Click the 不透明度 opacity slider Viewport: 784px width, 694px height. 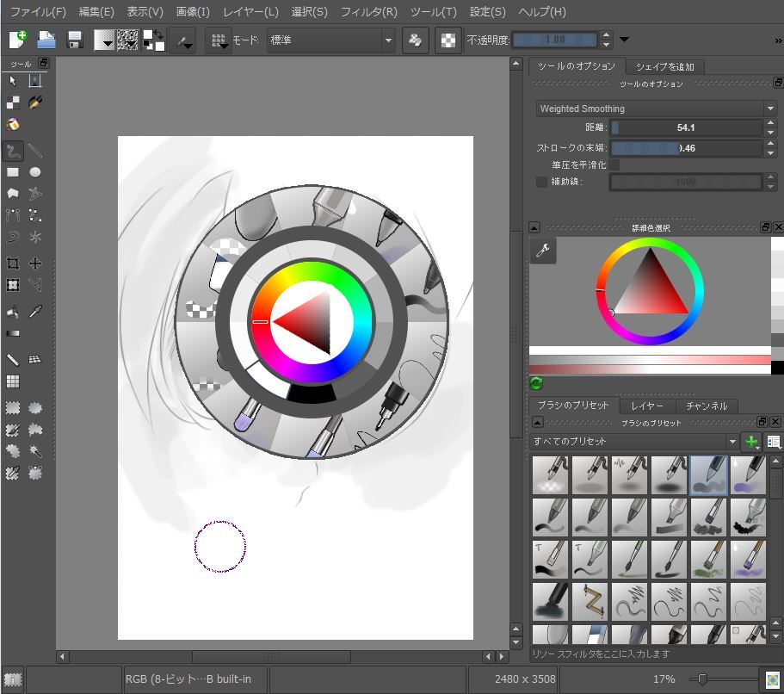pyautogui.click(x=555, y=40)
